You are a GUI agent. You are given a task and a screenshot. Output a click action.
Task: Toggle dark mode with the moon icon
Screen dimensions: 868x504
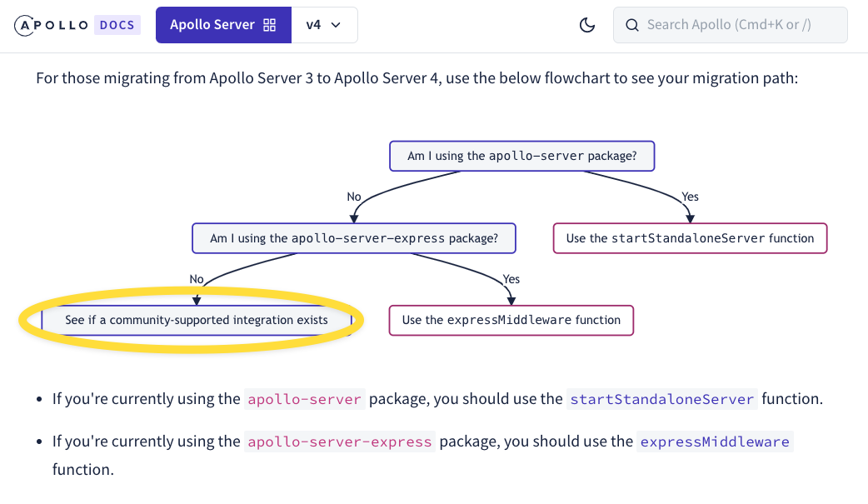click(x=586, y=25)
